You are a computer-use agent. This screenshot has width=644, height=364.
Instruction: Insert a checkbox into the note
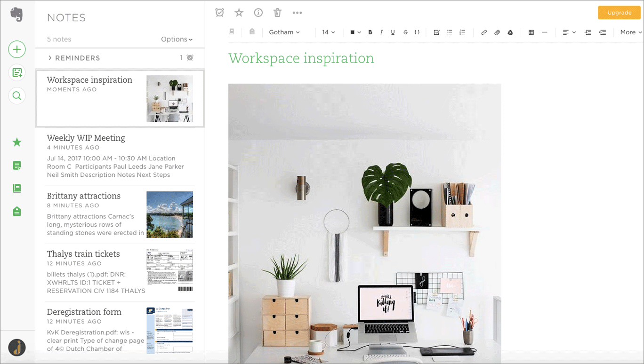[x=436, y=32]
